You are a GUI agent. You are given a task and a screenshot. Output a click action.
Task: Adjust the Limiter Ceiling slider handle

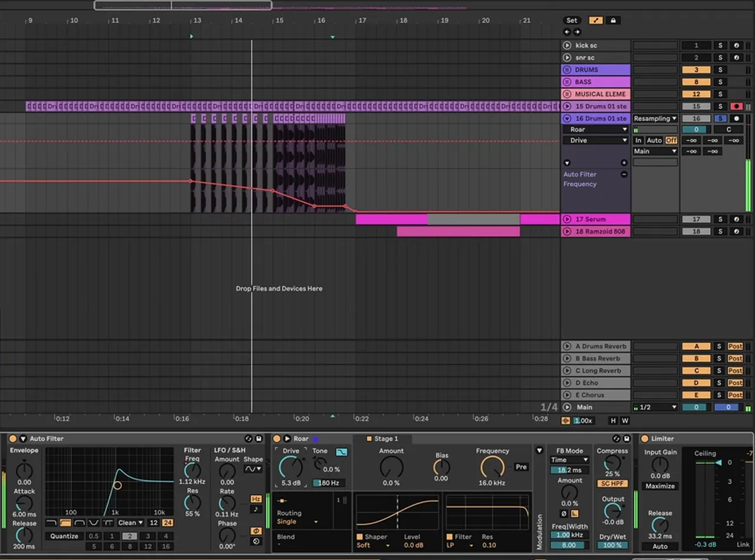click(x=718, y=463)
